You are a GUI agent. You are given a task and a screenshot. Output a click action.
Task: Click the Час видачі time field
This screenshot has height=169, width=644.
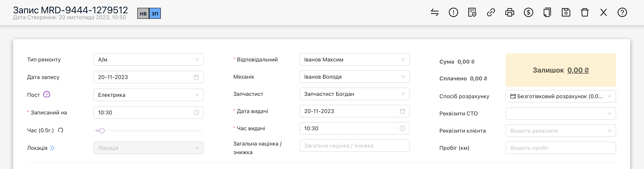pos(354,129)
